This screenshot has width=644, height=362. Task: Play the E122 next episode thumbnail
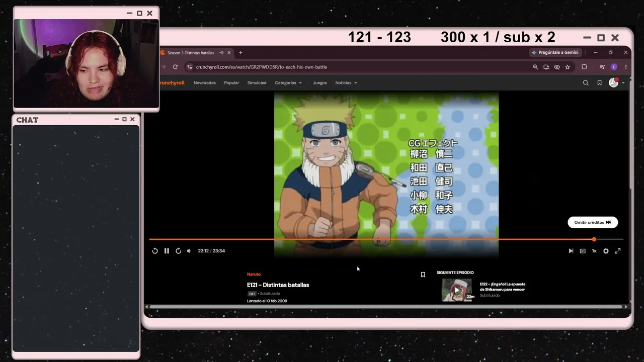coord(457,290)
